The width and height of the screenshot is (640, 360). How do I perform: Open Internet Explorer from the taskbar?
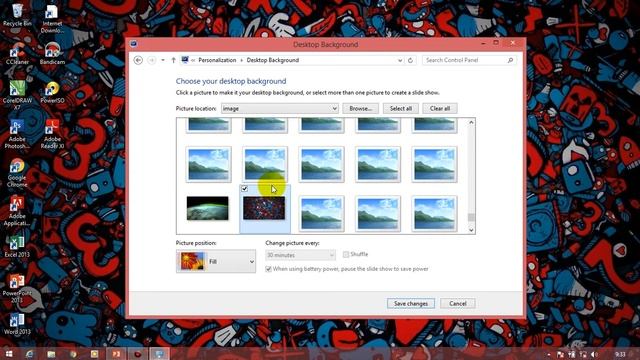coord(29,354)
